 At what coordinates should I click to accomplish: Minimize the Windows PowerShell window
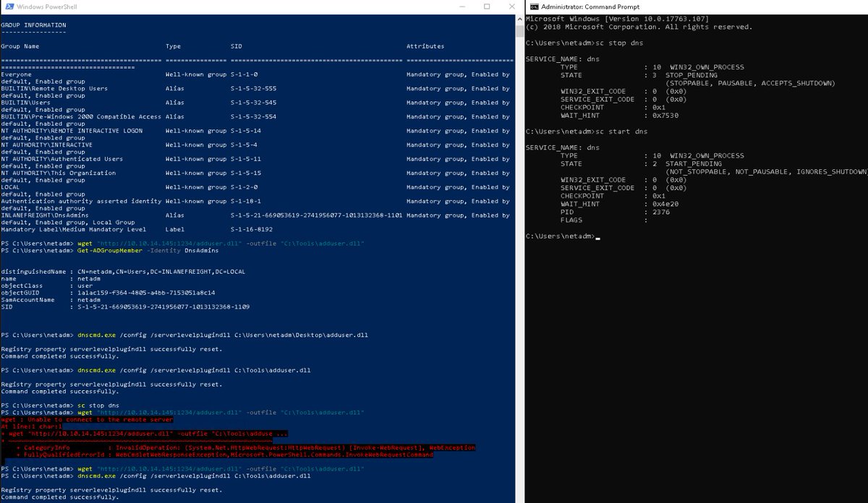[462, 7]
